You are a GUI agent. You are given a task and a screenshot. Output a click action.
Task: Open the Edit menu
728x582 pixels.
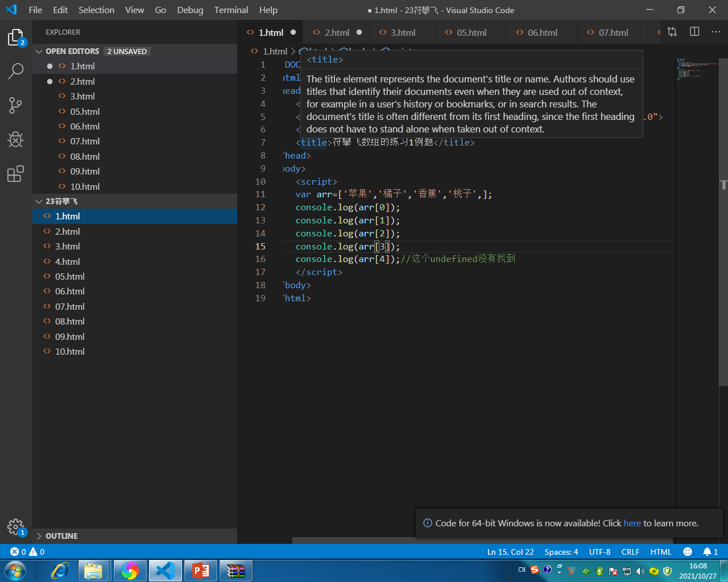point(60,10)
